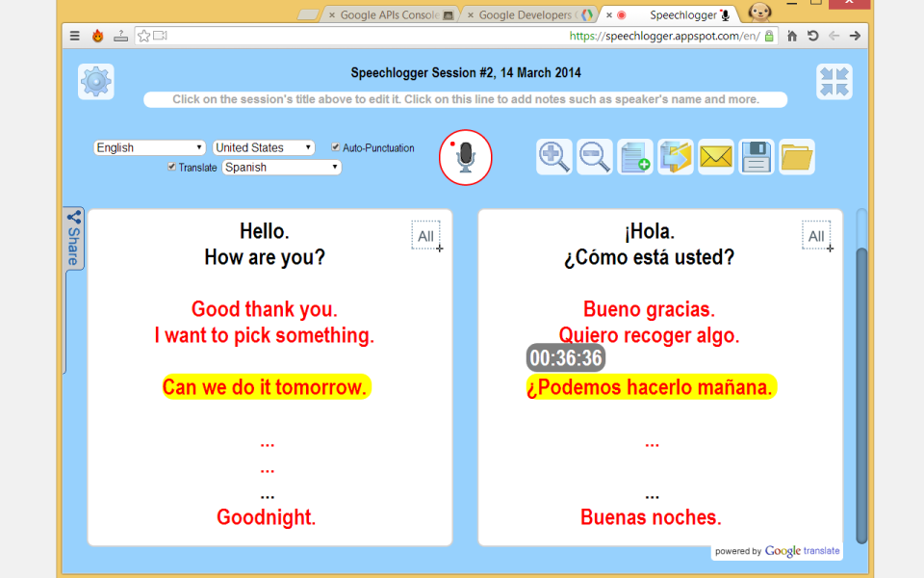Viewport: 924px width, 578px height.
Task: Disable the Auto-Punctuation checkbox
Action: (x=336, y=147)
